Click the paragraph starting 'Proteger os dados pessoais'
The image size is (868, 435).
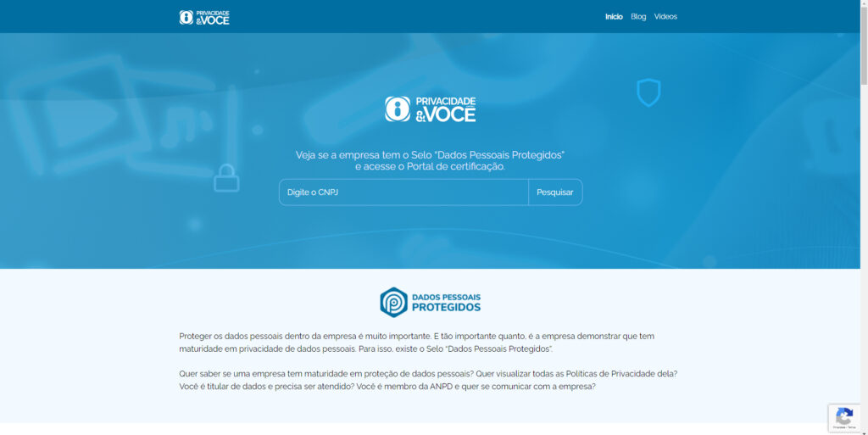pos(416,343)
